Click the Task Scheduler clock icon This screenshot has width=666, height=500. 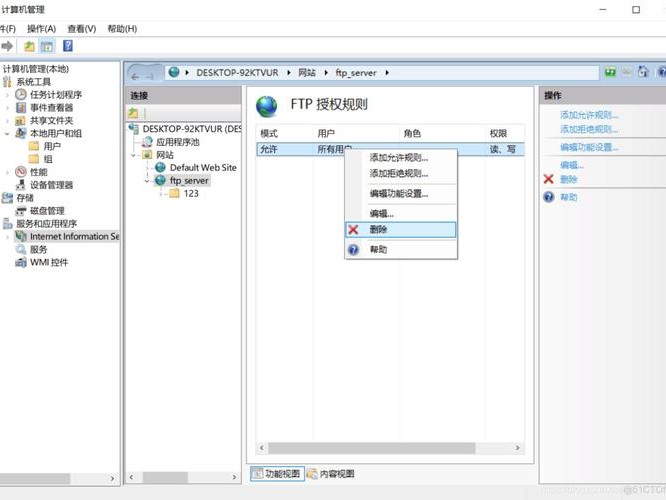(x=21, y=94)
